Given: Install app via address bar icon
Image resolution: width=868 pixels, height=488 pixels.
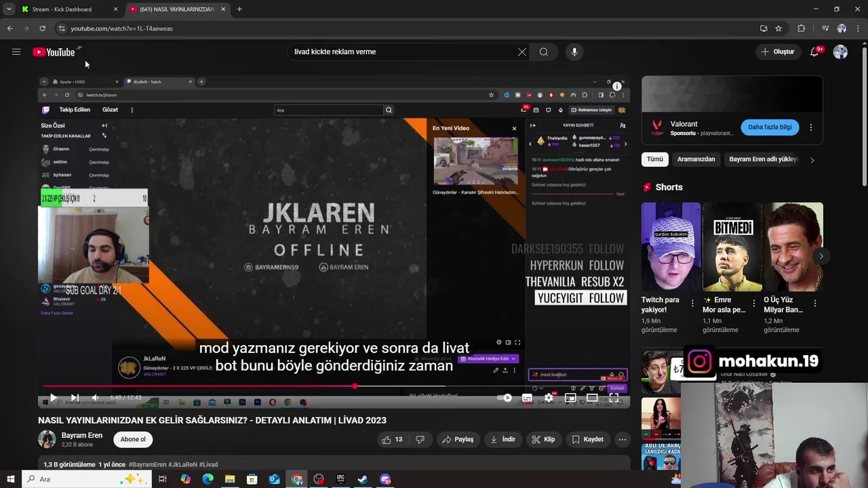Looking at the screenshot, I should tap(764, 28).
